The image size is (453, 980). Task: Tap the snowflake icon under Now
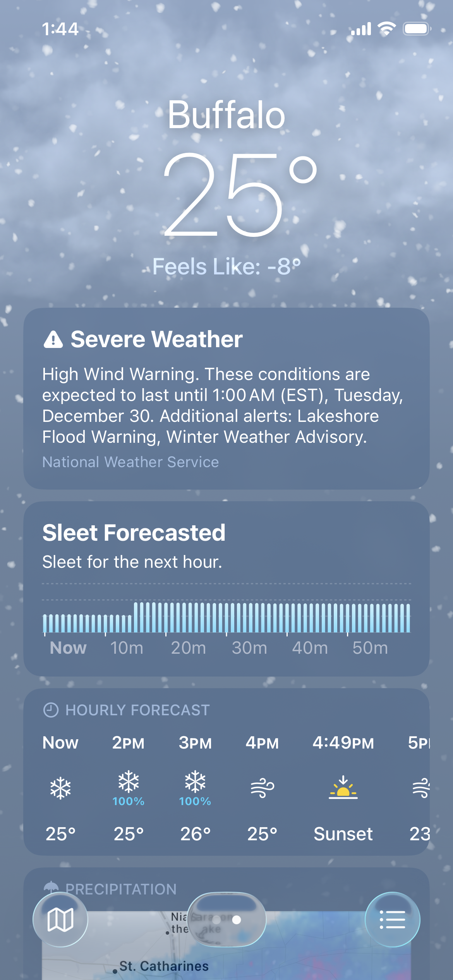pyautogui.click(x=61, y=788)
